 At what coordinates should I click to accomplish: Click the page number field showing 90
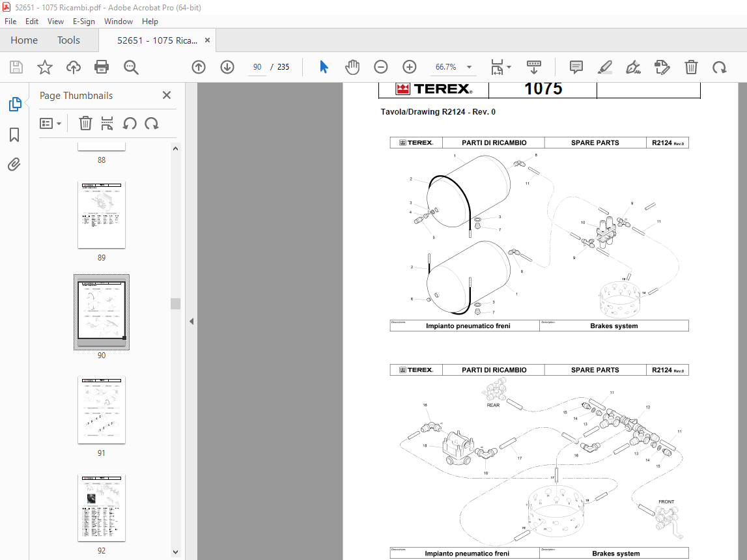pos(257,67)
